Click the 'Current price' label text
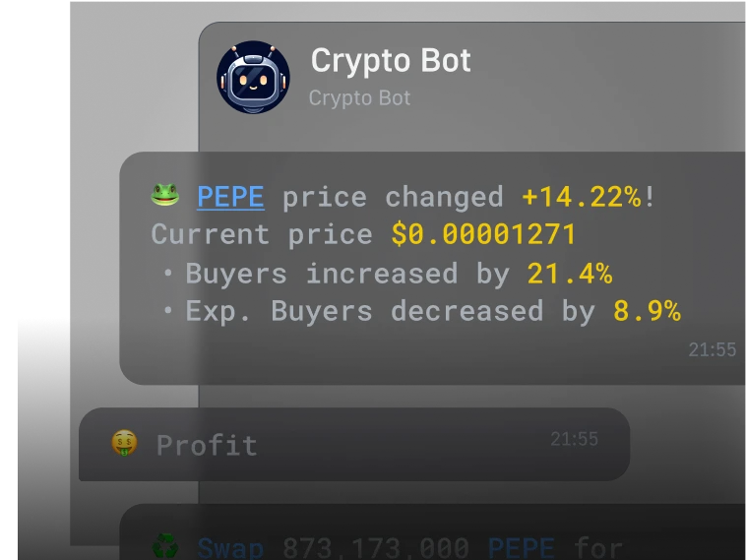The image size is (746, 560). [x=262, y=234]
